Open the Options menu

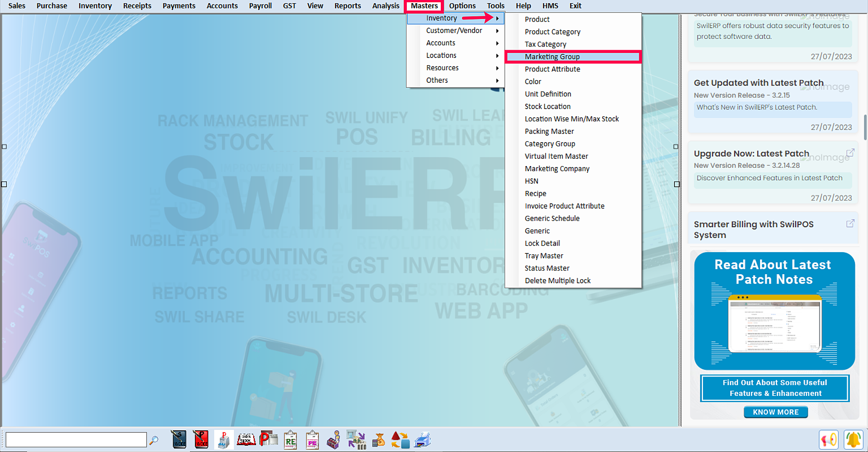(x=462, y=6)
